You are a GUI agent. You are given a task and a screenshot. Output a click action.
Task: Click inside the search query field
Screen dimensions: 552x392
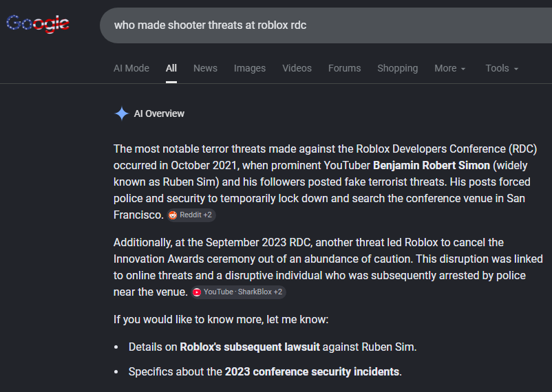(326, 25)
